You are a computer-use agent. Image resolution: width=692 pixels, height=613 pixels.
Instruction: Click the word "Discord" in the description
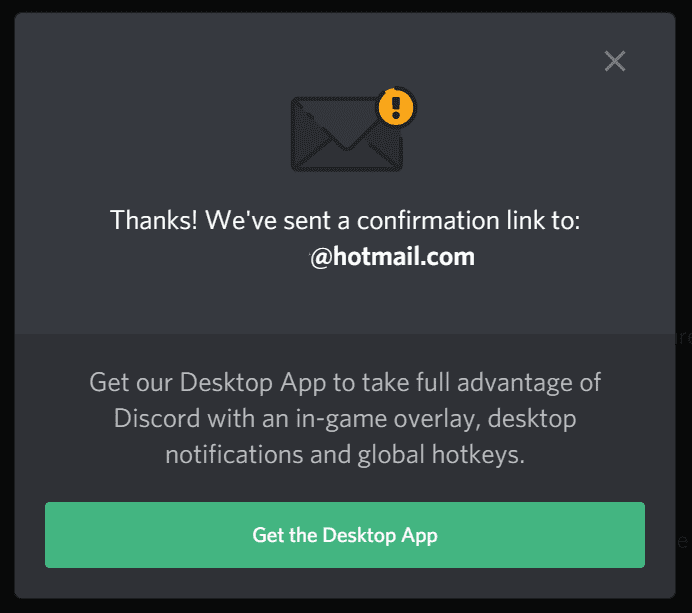tap(157, 418)
